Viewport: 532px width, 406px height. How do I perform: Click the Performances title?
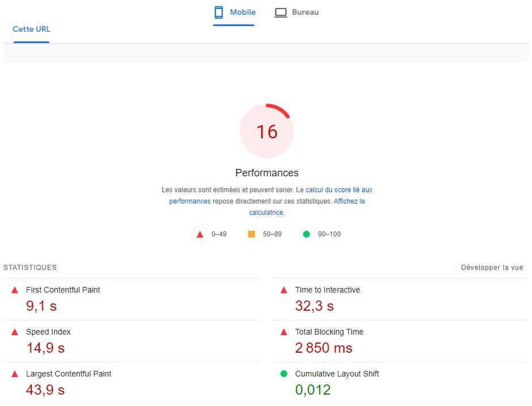(267, 173)
